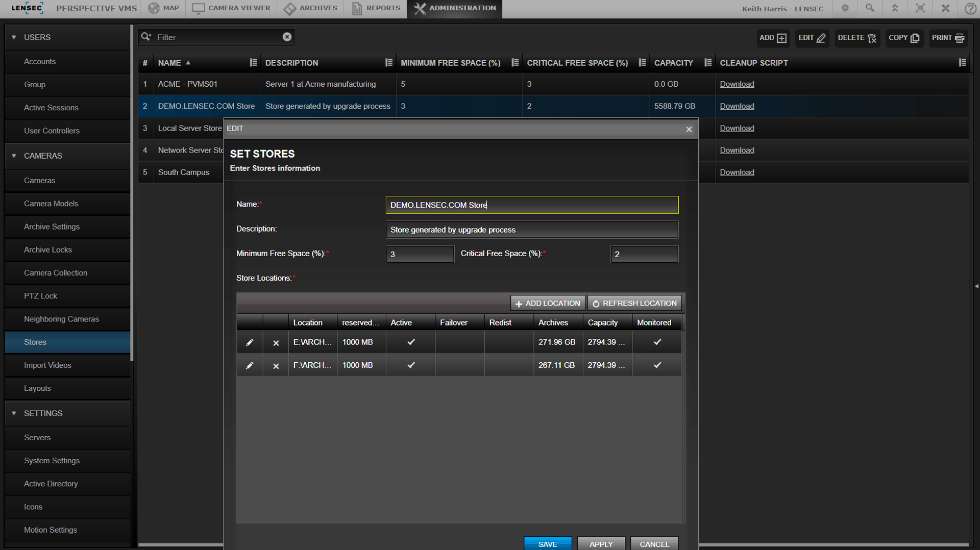The image size is (980, 550).
Task: Open the MINIMUM FREE SPACE column menu icon
Action: pos(515,62)
